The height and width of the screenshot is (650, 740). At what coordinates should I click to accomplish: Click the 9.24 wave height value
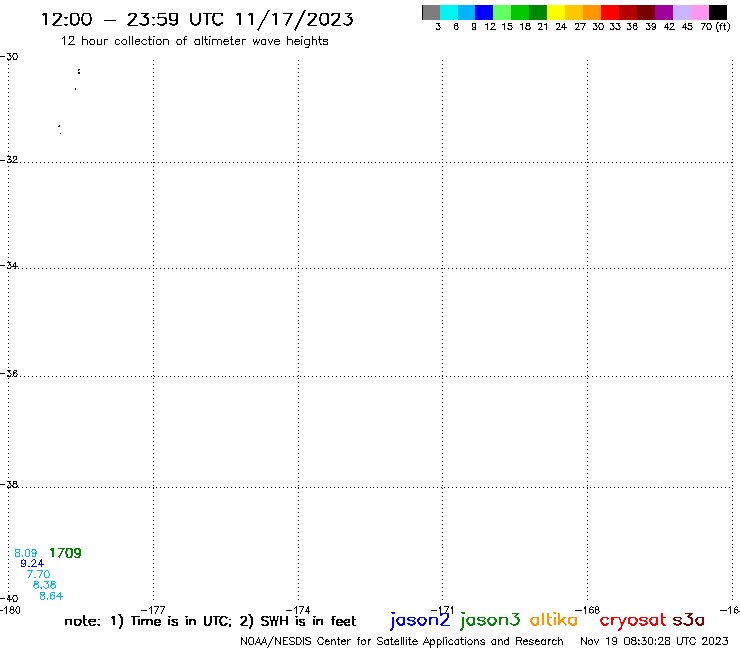pos(32,563)
